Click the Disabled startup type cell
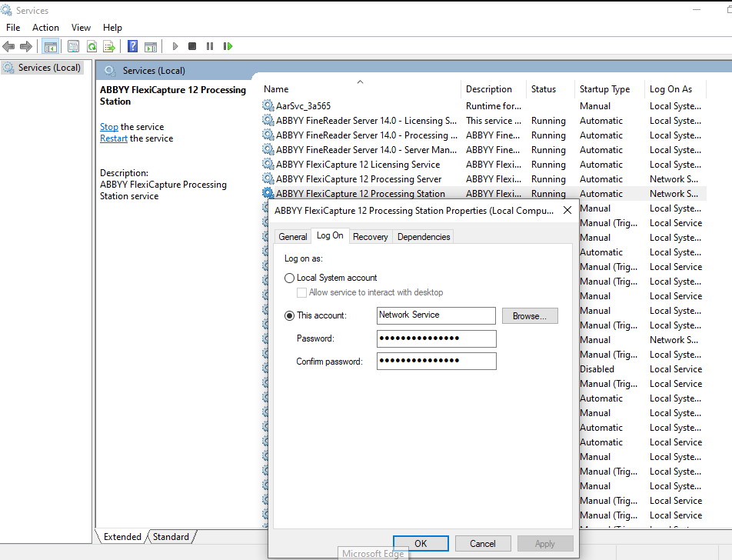Image resolution: width=732 pixels, height=560 pixels. tap(597, 369)
